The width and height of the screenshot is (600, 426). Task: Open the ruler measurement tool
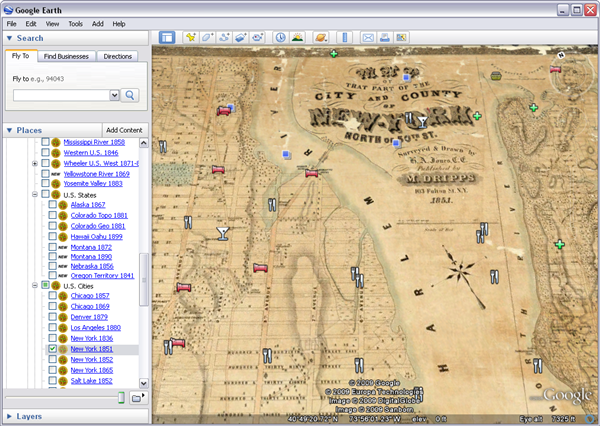point(345,38)
